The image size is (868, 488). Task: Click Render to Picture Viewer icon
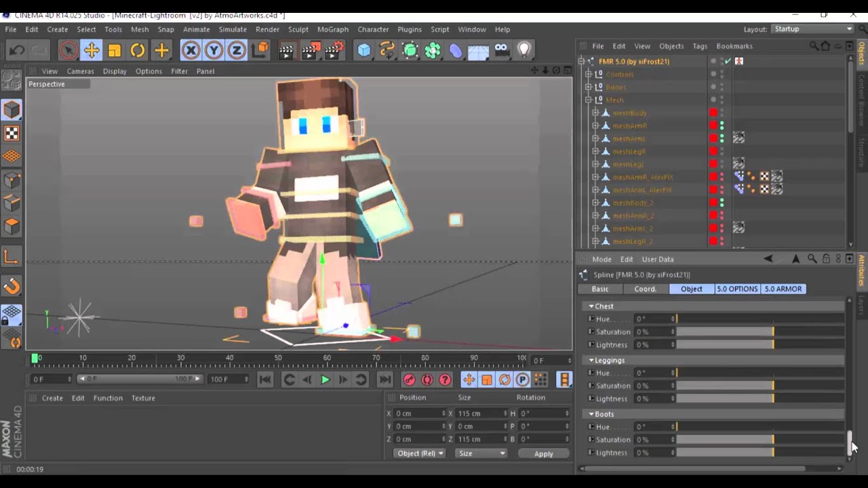[311, 50]
